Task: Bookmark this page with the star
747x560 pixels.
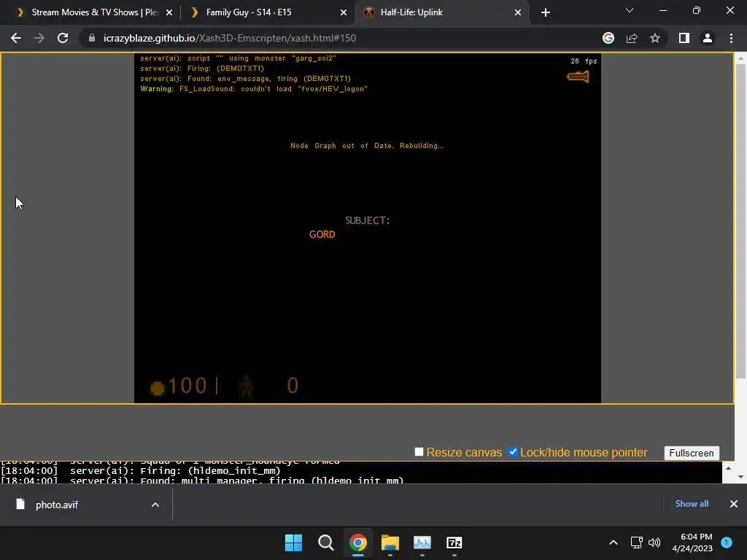Action: 655,38
